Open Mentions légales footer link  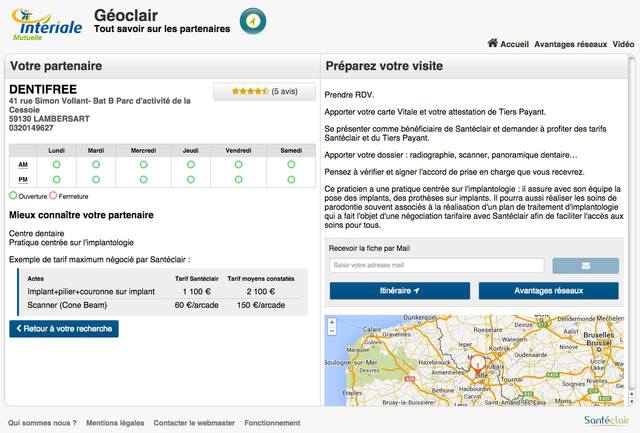coord(115,423)
